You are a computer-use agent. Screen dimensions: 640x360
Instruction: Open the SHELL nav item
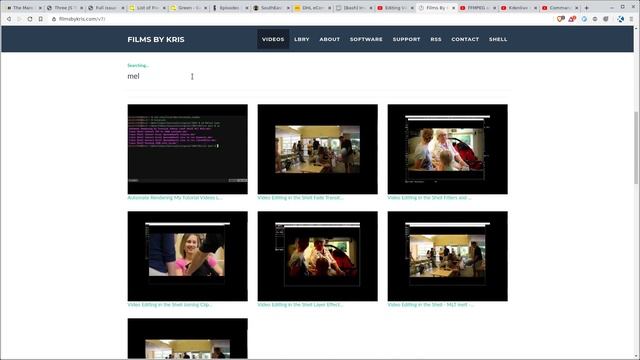(498, 39)
